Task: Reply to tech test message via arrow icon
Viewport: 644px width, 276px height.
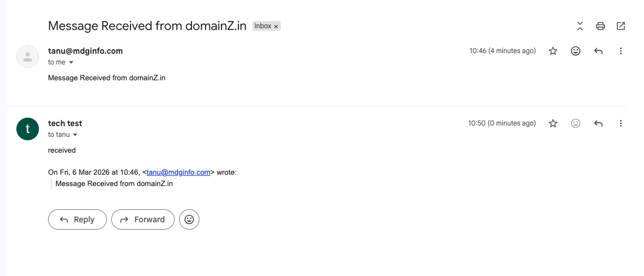Action: pyautogui.click(x=598, y=123)
